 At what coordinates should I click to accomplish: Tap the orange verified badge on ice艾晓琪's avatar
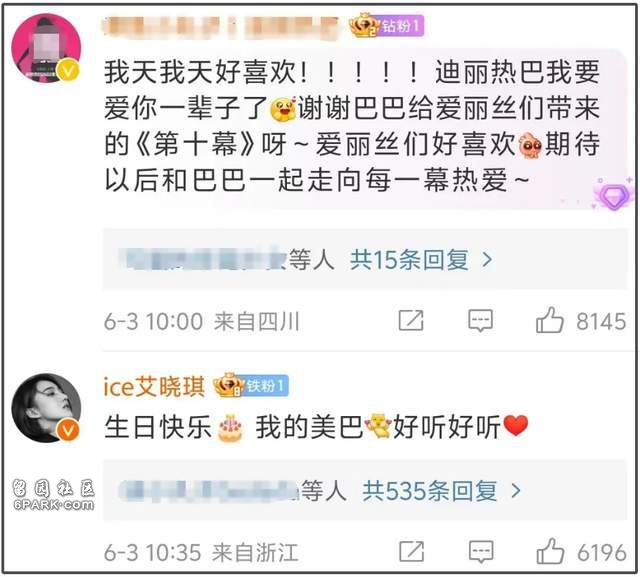point(68,431)
